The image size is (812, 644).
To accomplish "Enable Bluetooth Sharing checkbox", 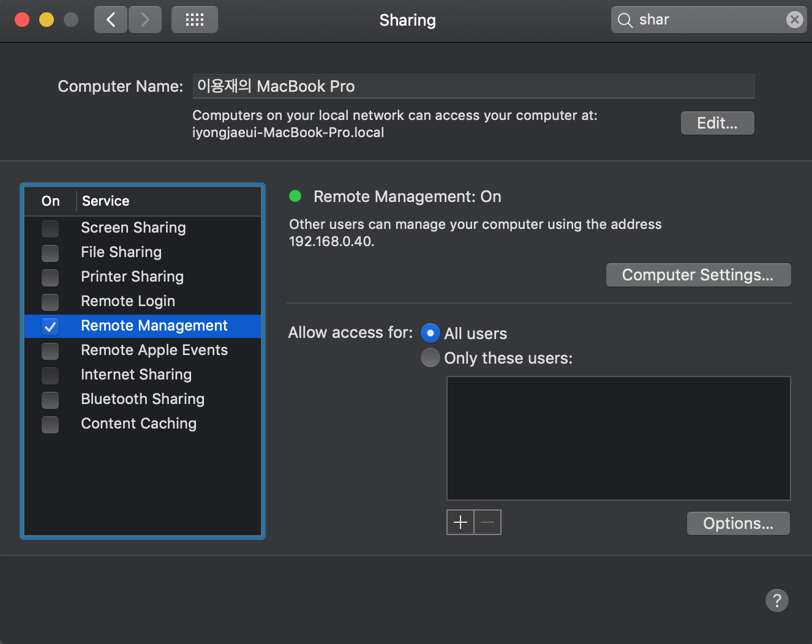I will click(x=50, y=400).
